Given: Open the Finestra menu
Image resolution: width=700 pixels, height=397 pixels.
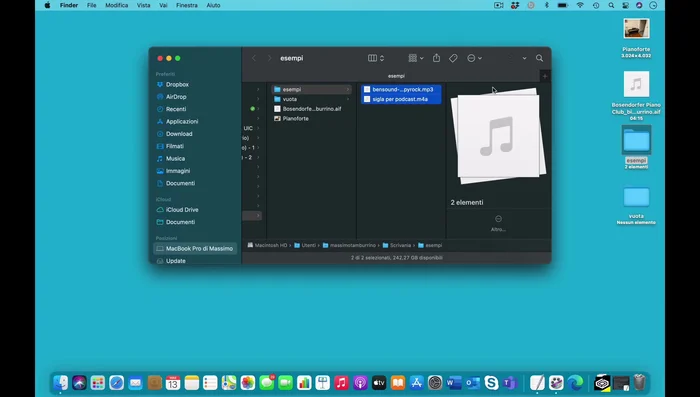Looking at the screenshot, I should pos(187,5).
